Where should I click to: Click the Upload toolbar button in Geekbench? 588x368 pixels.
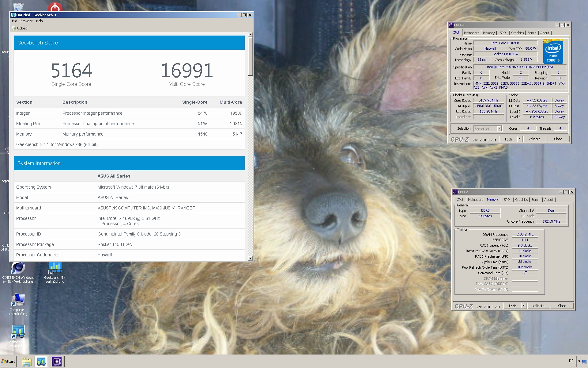point(20,28)
